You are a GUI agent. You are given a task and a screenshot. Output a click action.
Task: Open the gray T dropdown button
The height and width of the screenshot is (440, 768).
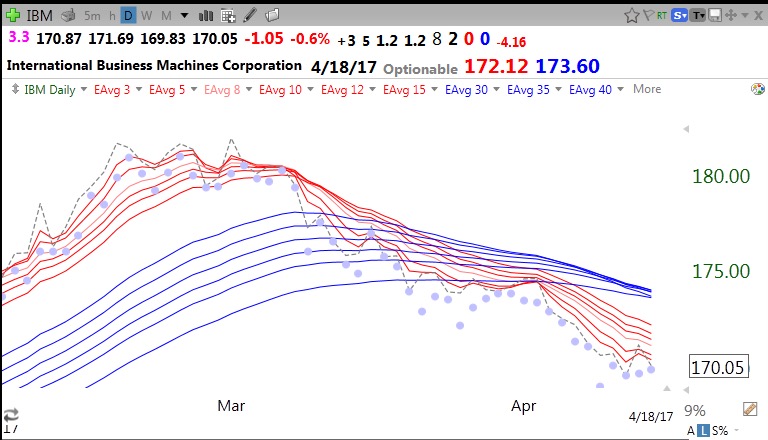click(697, 16)
